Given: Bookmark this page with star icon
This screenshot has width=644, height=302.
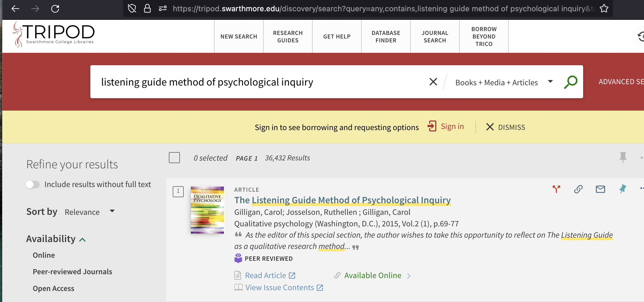Looking at the screenshot, I should click(x=604, y=9).
